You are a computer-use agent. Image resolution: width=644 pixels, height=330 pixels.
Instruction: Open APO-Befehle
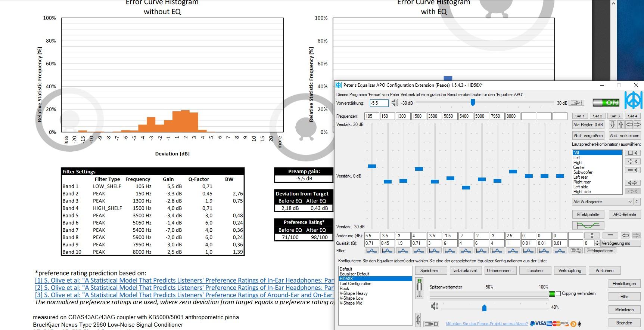coord(625,215)
